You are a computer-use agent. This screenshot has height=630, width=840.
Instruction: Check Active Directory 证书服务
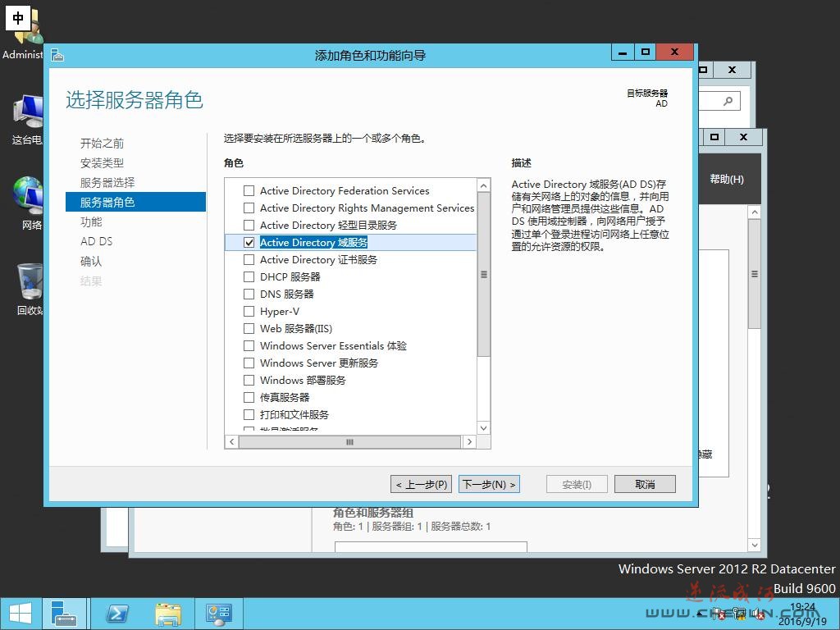[249, 259]
